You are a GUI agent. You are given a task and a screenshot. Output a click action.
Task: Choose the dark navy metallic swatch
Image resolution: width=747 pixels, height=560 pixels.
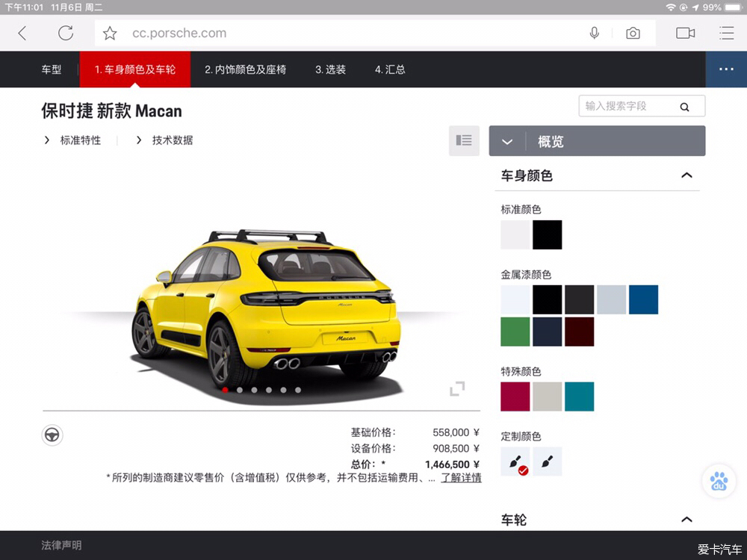548,332
